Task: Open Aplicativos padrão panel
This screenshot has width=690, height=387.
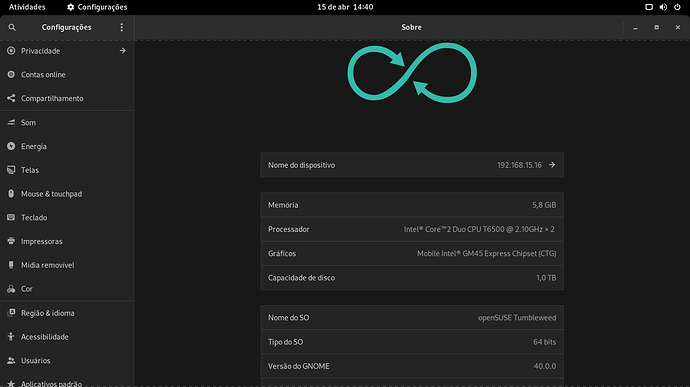Action: [x=67, y=381]
